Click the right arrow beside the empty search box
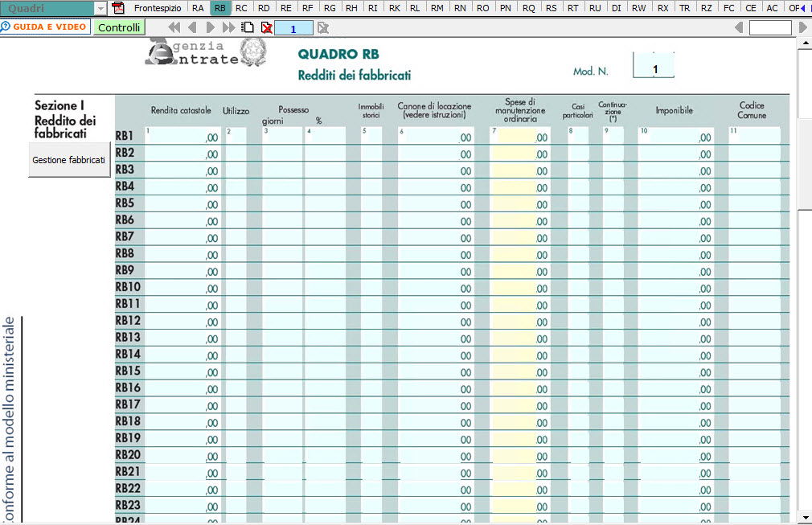Image resolution: width=812 pixels, height=525 pixels. pos(803,27)
